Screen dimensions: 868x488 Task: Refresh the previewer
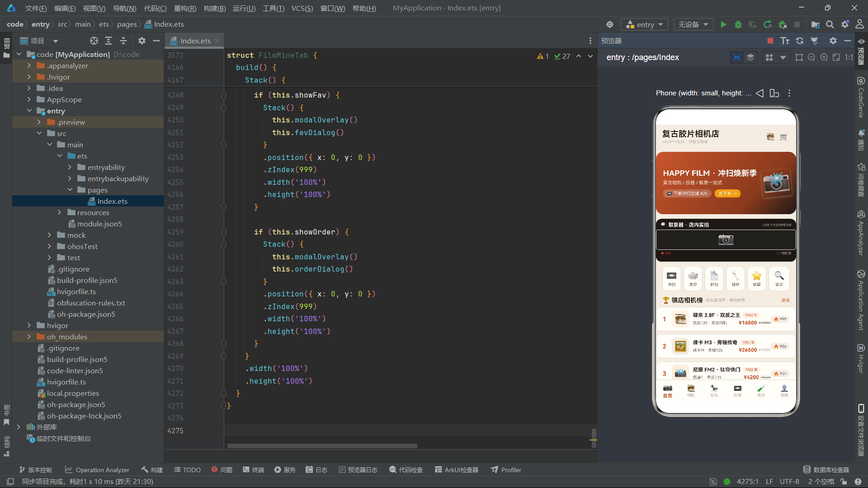(800, 41)
